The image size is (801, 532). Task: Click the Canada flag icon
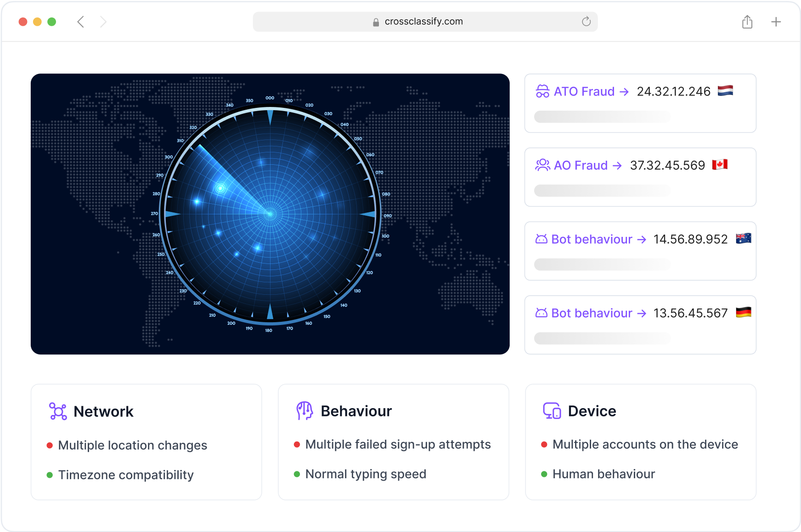720,164
